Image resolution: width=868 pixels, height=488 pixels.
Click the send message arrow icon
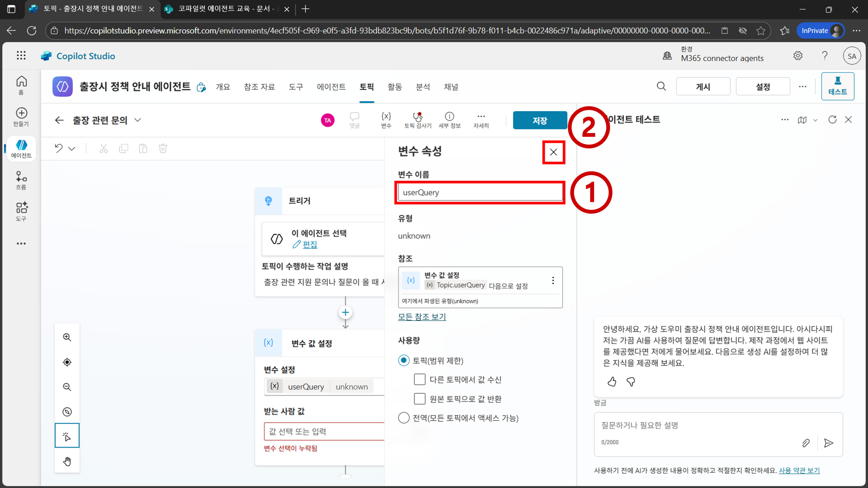[828, 443]
